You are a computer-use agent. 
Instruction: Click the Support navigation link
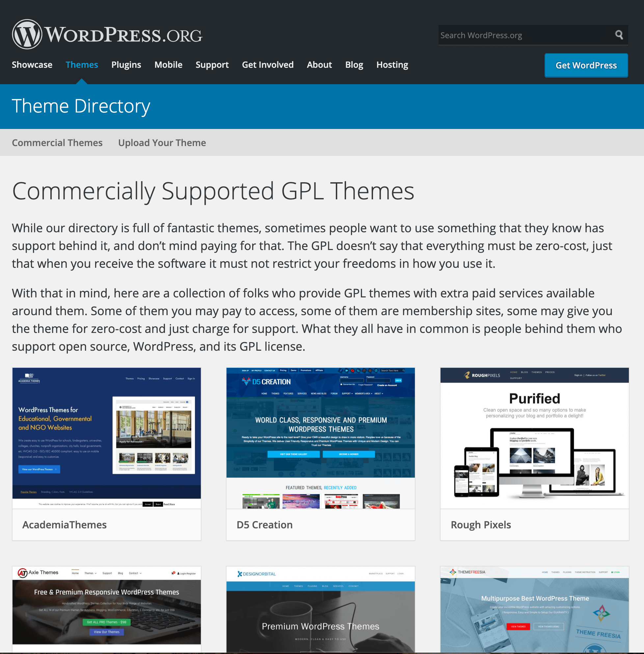(212, 65)
